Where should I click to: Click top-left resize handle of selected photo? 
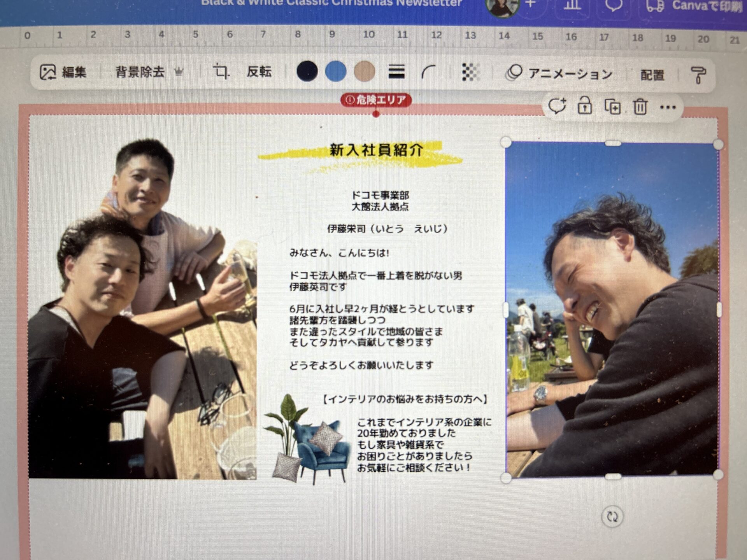[x=505, y=142]
